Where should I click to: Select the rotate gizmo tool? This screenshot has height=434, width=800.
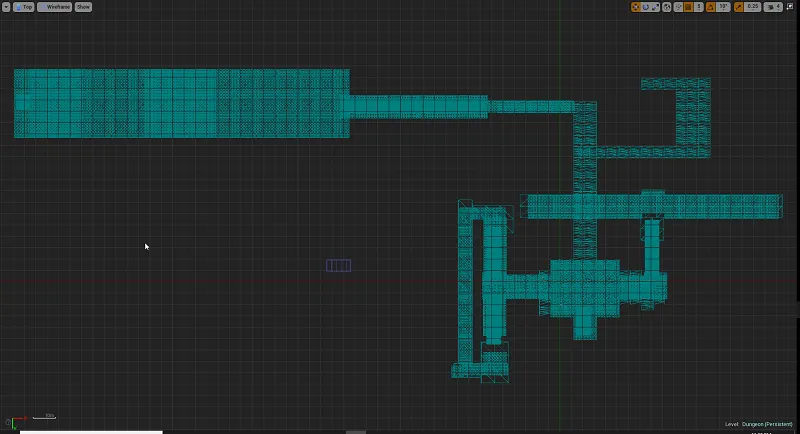pos(645,7)
